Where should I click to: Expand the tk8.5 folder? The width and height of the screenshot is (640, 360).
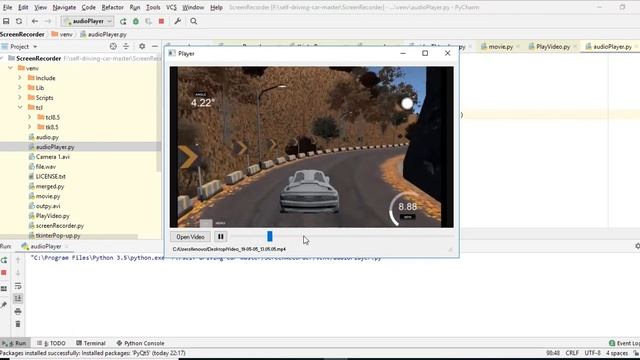30,127
